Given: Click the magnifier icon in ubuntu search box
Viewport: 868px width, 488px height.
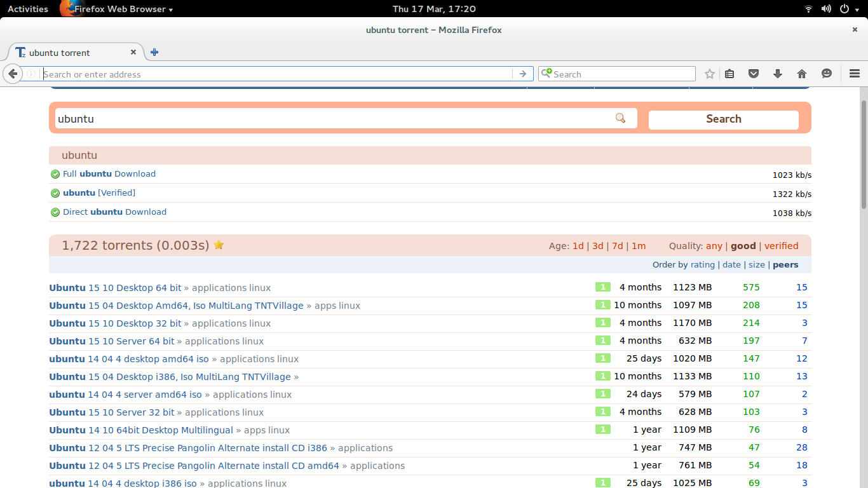Looking at the screenshot, I should tap(620, 118).
